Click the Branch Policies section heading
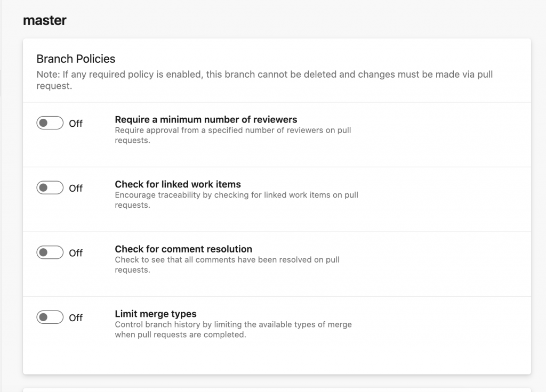Screen dimensions: 546x392 pos(76,59)
